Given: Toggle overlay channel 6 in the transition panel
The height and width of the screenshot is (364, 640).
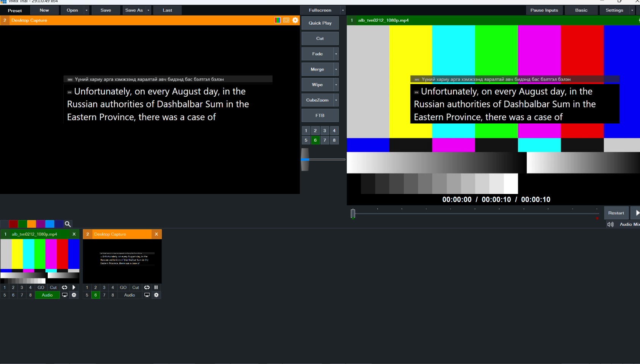Looking at the screenshot, I should 315,140.
